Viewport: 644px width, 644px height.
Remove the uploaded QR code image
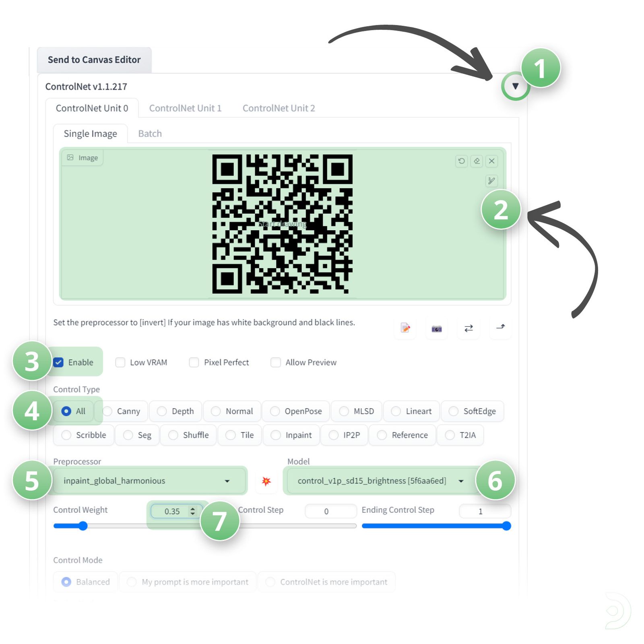click(x=491, y=161)
